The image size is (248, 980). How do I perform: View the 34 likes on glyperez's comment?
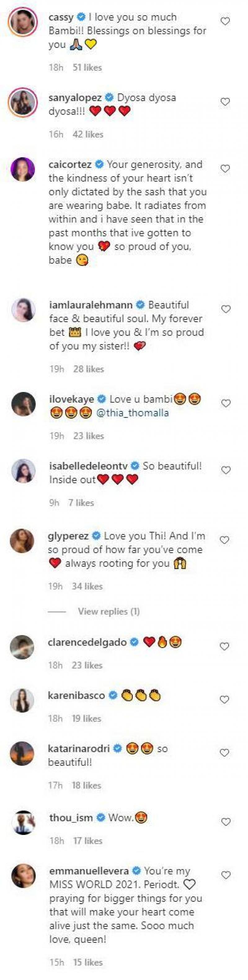[x=87, y=586]
